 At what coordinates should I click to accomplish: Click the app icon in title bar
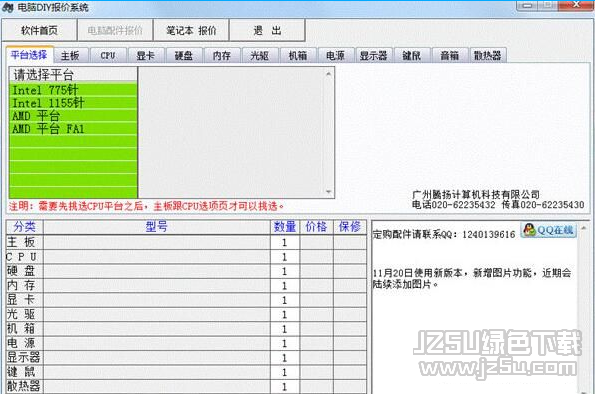click(8, 7)
